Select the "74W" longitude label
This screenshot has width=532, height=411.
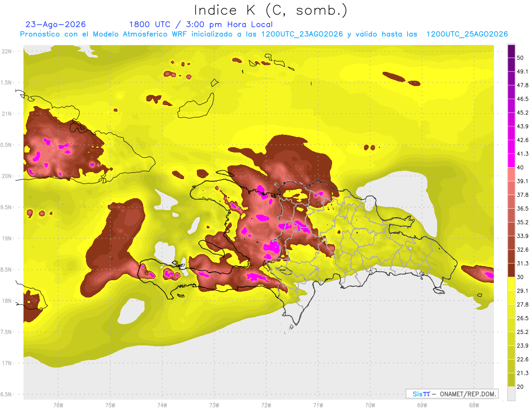162,405
